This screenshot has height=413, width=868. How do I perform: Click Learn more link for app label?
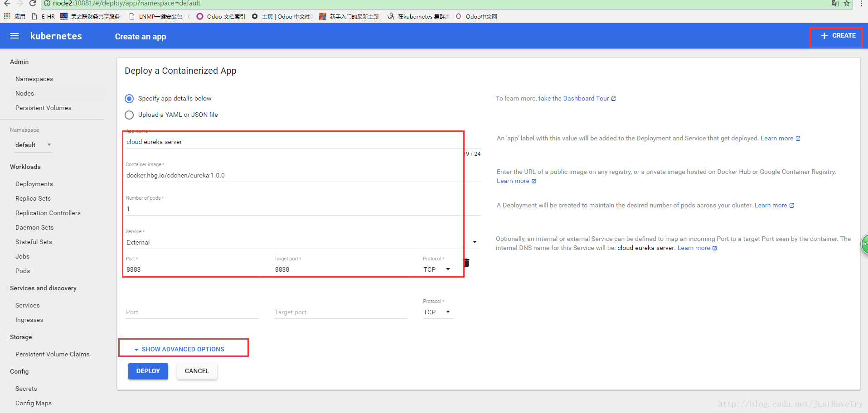point(777,138)
